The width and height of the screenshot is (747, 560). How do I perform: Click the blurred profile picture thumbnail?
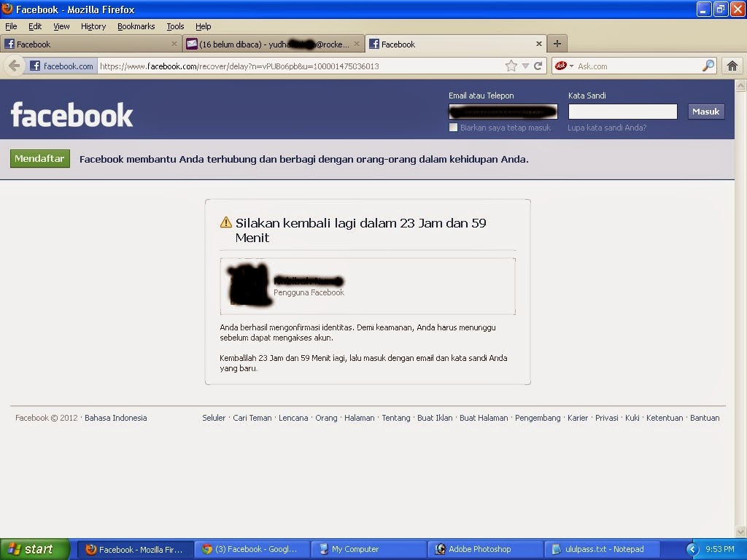pyautogui.click(x=249, y=284)
